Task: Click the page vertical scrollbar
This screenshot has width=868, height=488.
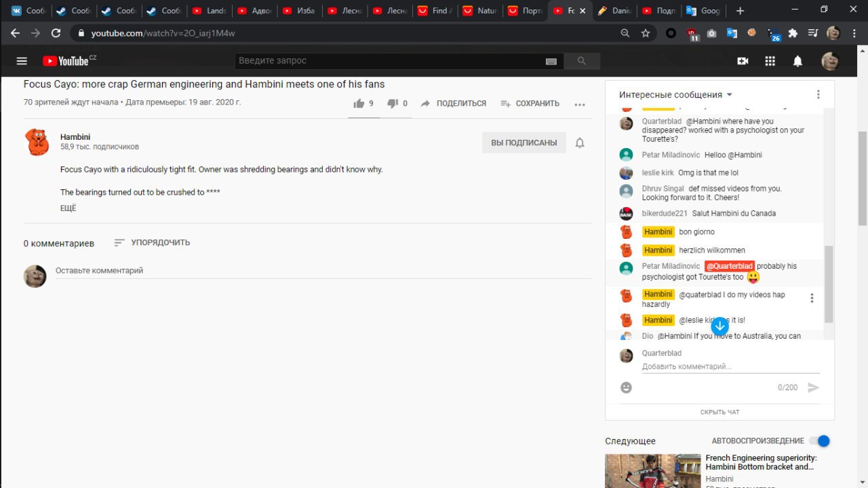Action: [863, 179]
